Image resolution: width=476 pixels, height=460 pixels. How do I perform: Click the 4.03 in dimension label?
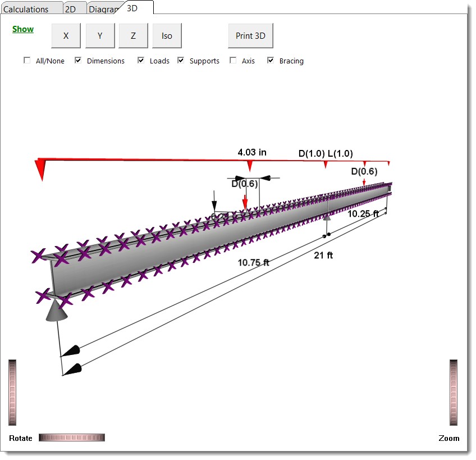252,152
